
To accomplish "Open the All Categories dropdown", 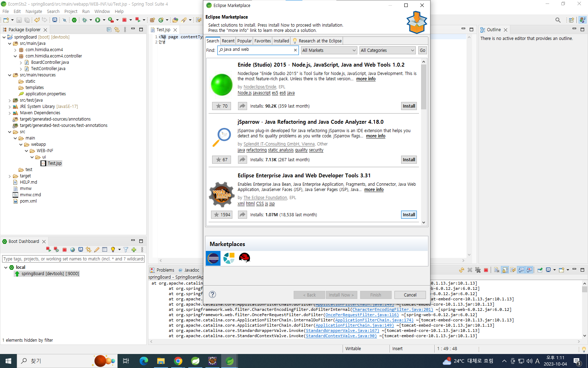I will click(387, 50).
